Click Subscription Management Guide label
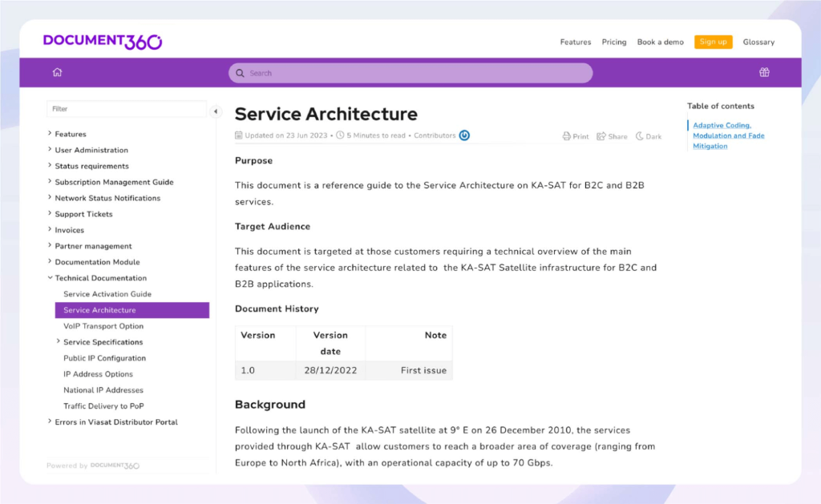Viewport: 821px width, 504px height. (x=114, y=182)
